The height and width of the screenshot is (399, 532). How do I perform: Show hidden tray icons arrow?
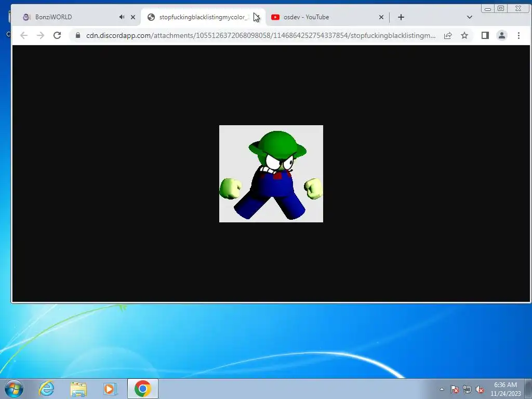pyautogui.click(x=442, y=389)
